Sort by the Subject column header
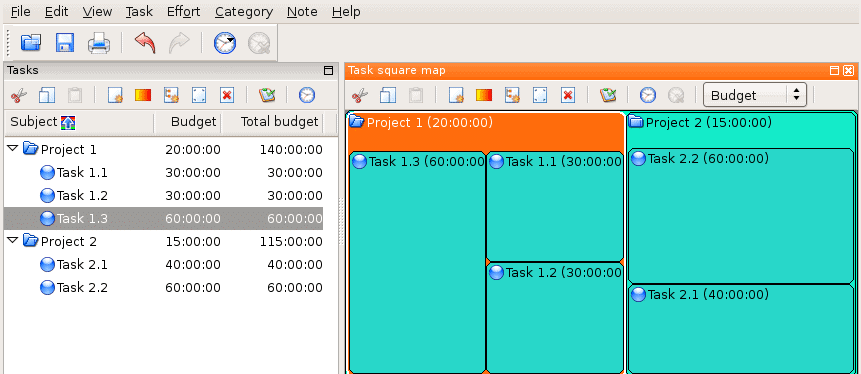Screen dimensions: 861x374 click(x=79, y=122)
